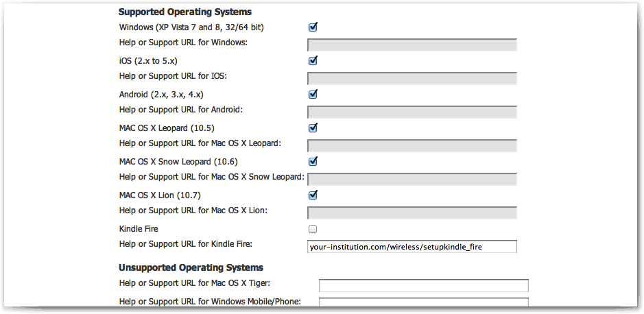The width and height of the screenshot is (644, 314).
Task: Focus the Mac OS X Tiger support URL field
Action: (x=424, y=286)
